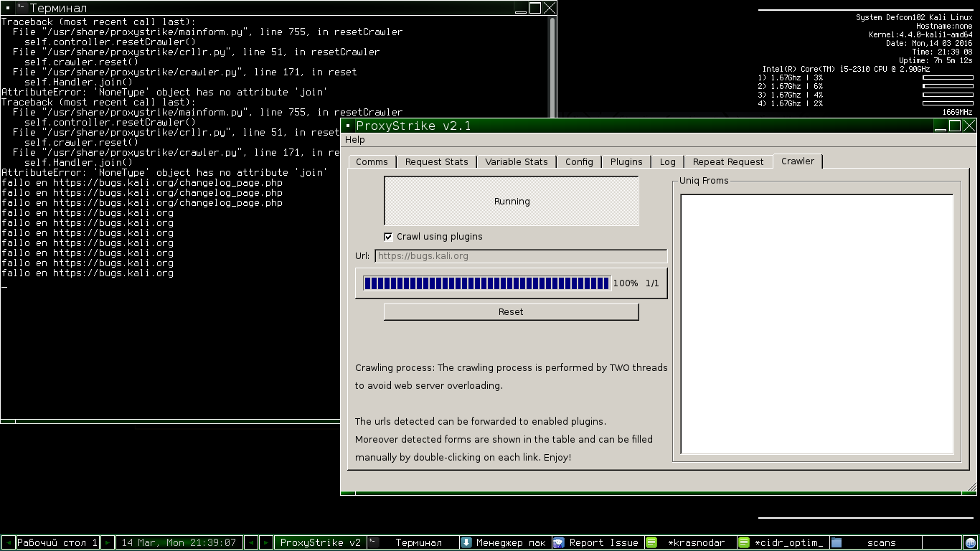Screen dimensions: 980x551
Task: View the Log tab
Action: point(668,161)
